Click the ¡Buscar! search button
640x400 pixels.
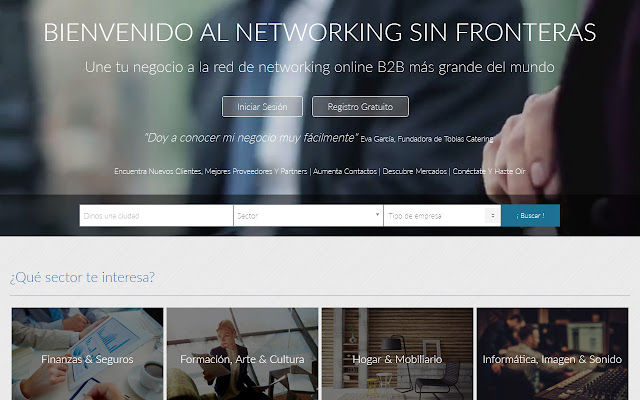[530, 216]
